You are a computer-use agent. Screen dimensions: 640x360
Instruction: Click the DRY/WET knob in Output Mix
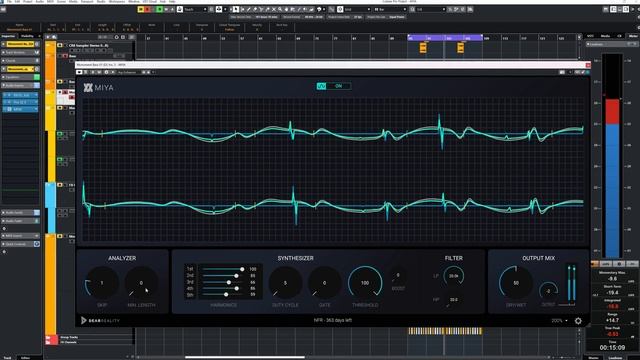point(516,283)
